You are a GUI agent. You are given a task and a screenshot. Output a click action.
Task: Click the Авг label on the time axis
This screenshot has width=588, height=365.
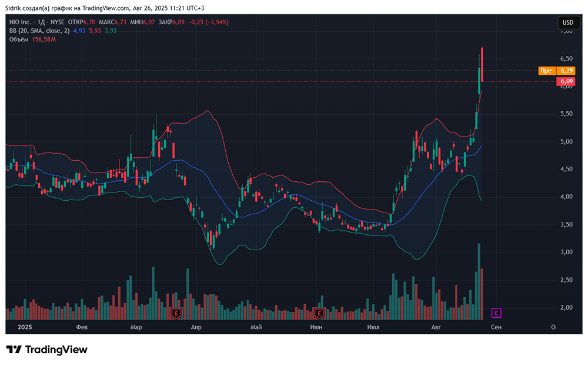click(436, 327)
